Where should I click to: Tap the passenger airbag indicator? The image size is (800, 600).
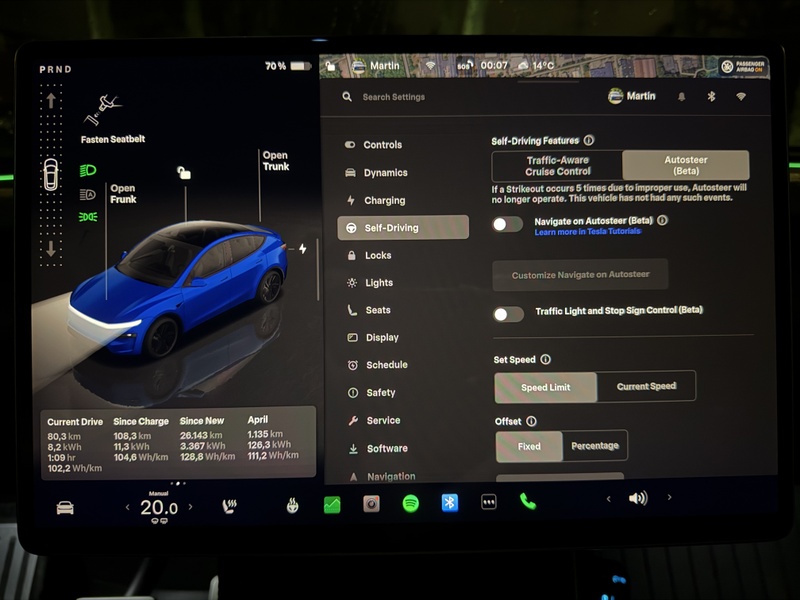tap(743, 66)
